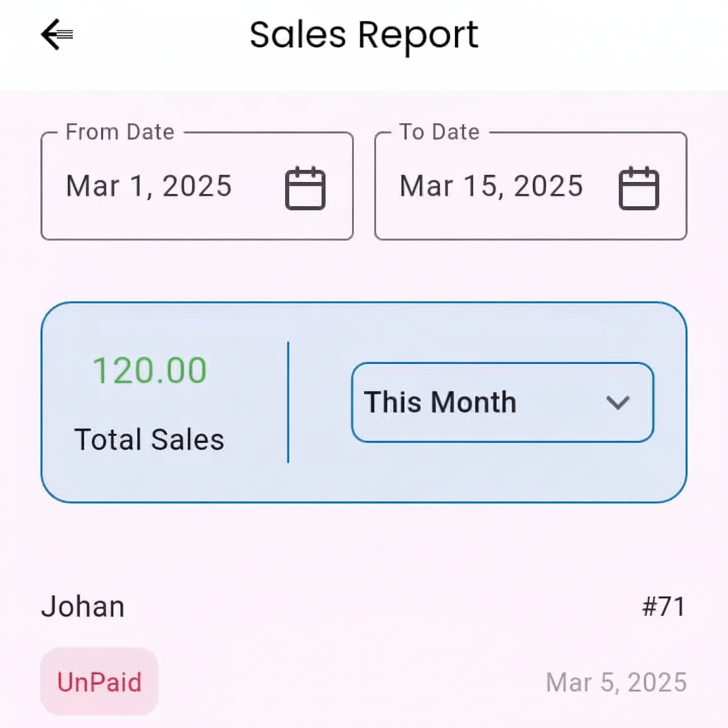Click the Mar 15, 2025 date text
The width and height of the screenshot is (728, 728).
pos(491,187)
